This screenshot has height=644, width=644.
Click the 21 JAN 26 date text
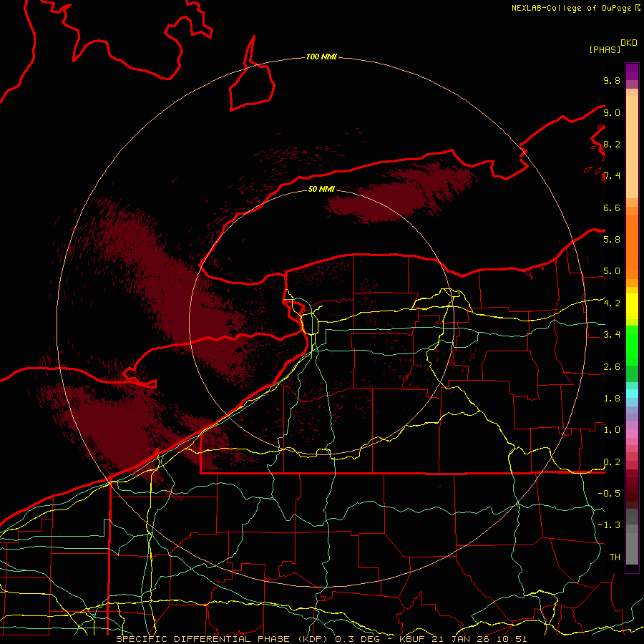460,639
